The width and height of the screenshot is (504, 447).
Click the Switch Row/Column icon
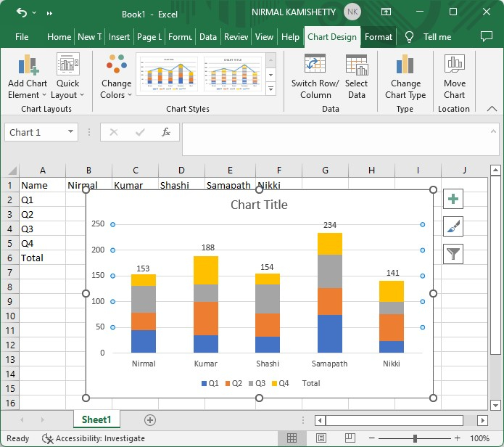315,66
